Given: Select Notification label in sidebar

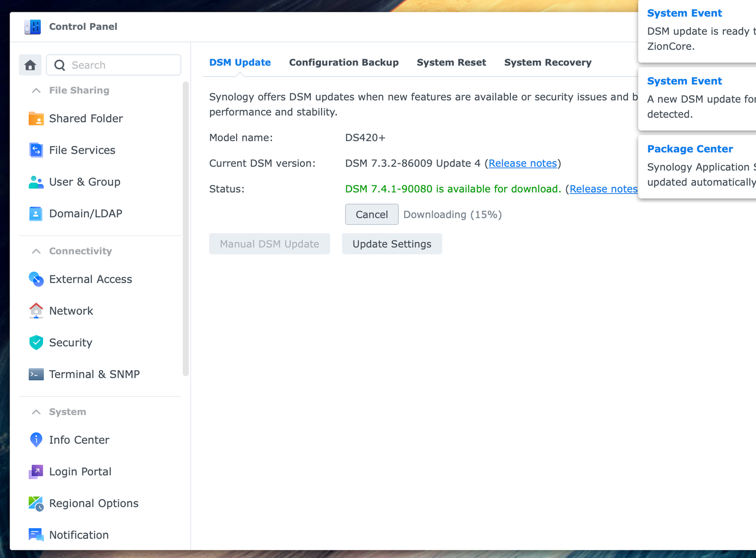Looking at the screenshot, I should [79, 535].
